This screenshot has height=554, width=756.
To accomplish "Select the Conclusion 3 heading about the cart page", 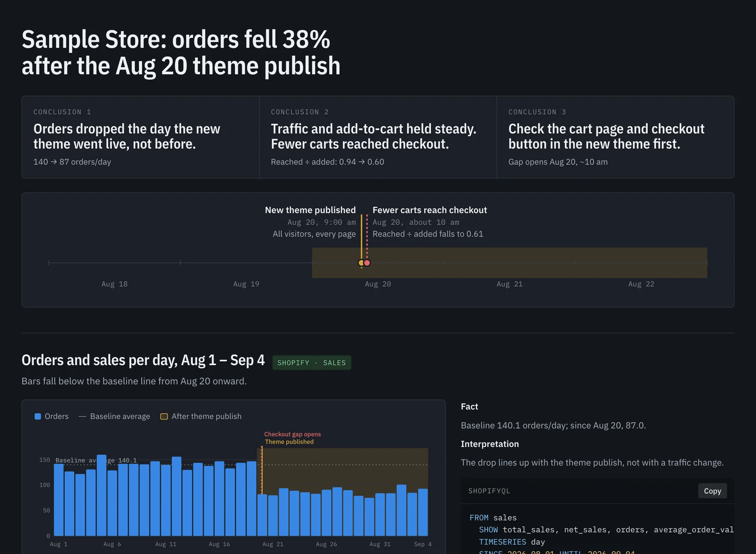I will (x=606, y=136).
